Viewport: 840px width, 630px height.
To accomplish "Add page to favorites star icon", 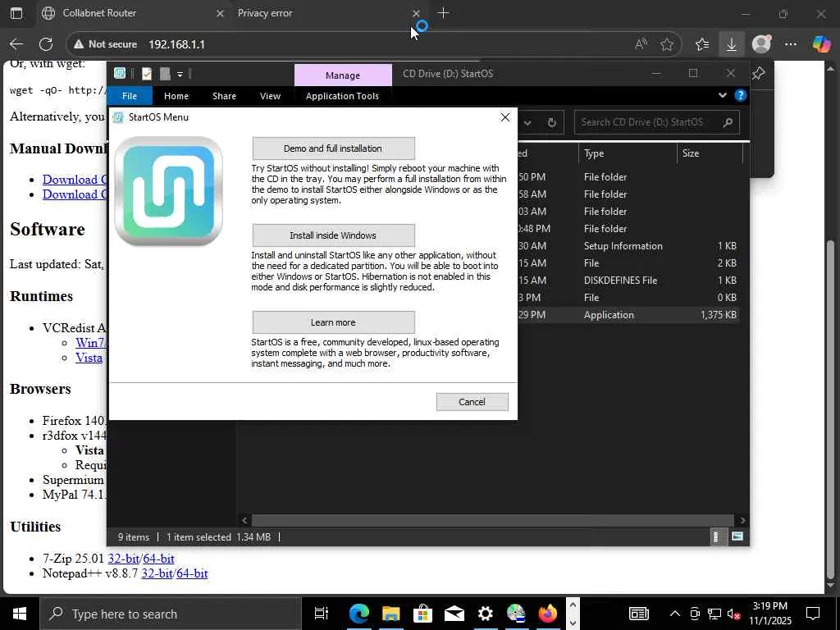I will pyautogui.click(x=667, y=44).
